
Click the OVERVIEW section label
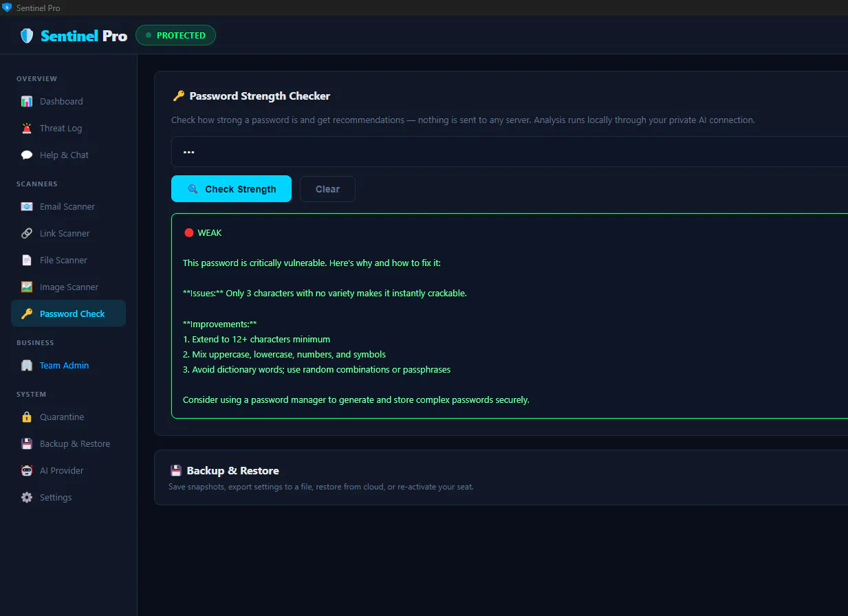pyautogui.click(x=37, y=79)
